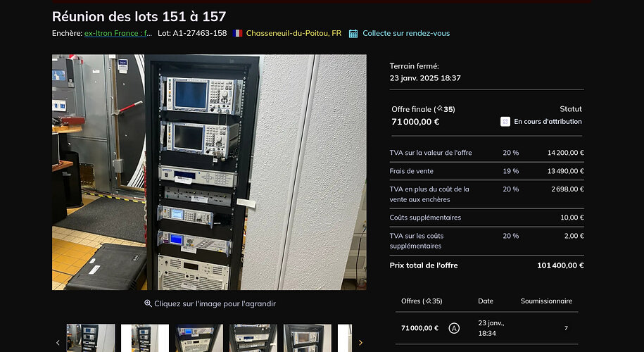
Task: Click the magnifier icon under main photo
Action: 149,303
